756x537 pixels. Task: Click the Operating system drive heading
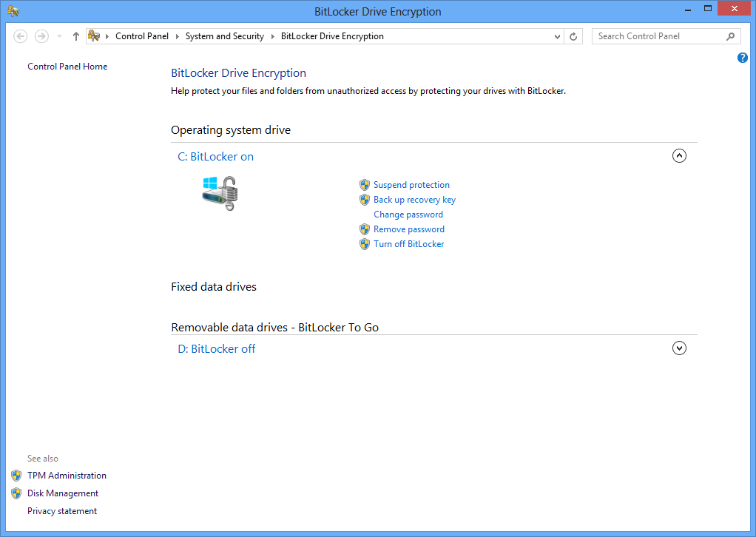coord(231,130)
